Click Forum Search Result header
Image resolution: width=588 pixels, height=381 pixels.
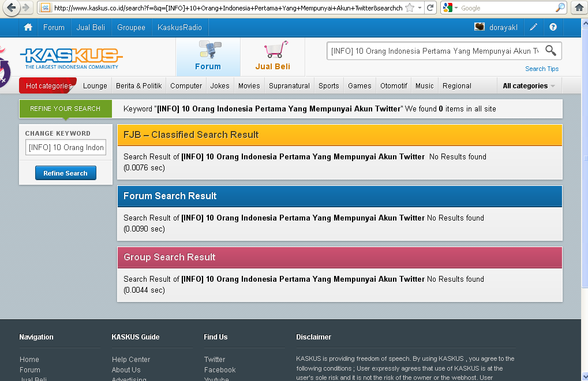tap(340, 196)
